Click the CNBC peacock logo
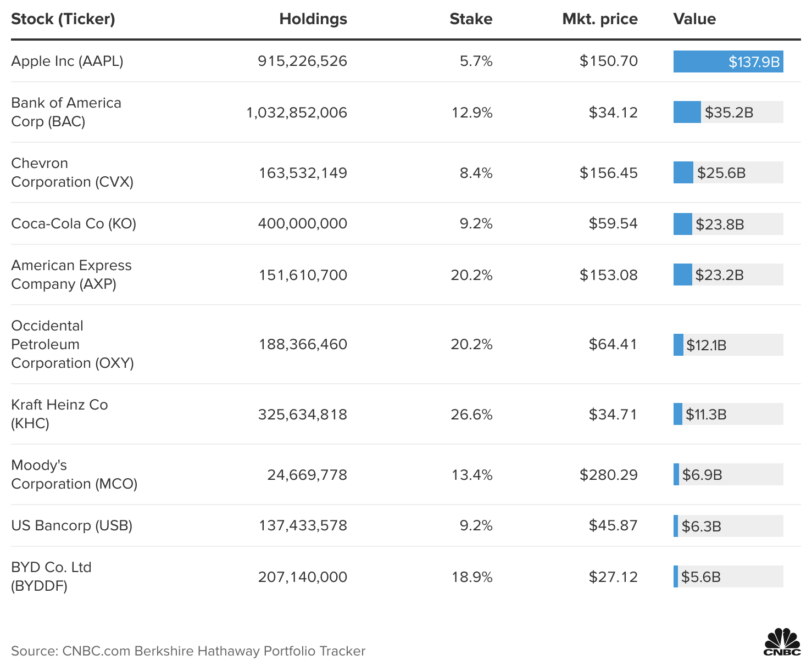Viewport: 812px width, 661px height. point(779,640)
